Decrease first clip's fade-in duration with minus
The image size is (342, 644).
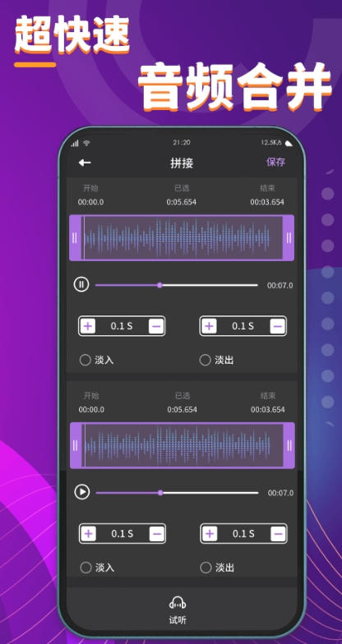156,327
